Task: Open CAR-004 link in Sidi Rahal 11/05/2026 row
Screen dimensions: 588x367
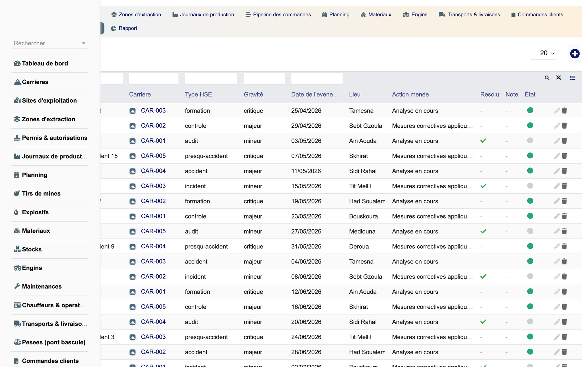Action: (153, 171)
